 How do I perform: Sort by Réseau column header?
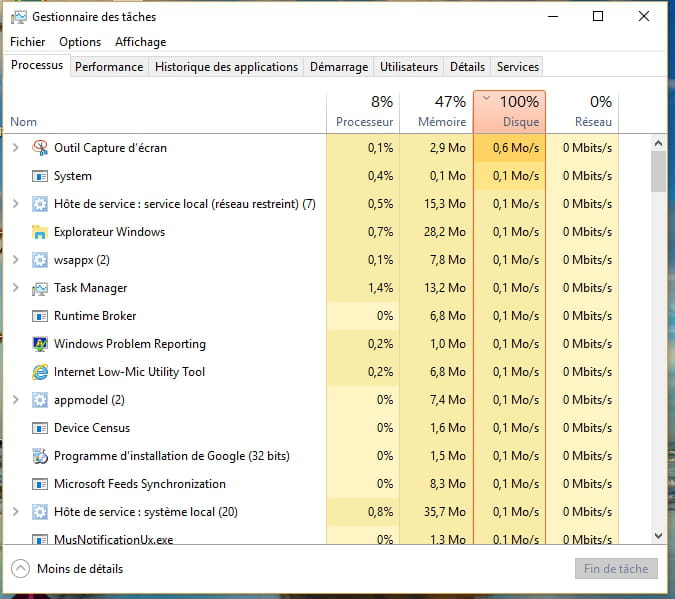tap(582, 112)
